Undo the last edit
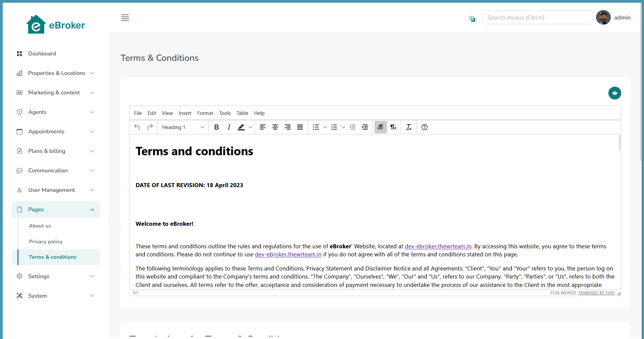 (x=137, y=127)
